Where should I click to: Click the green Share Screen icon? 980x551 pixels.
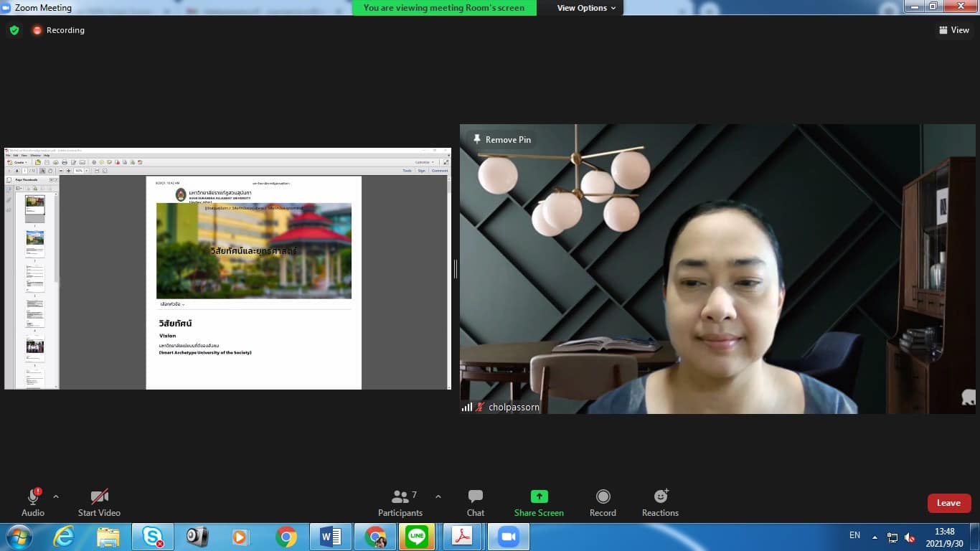pyautogui.click(x=539, y=496)
